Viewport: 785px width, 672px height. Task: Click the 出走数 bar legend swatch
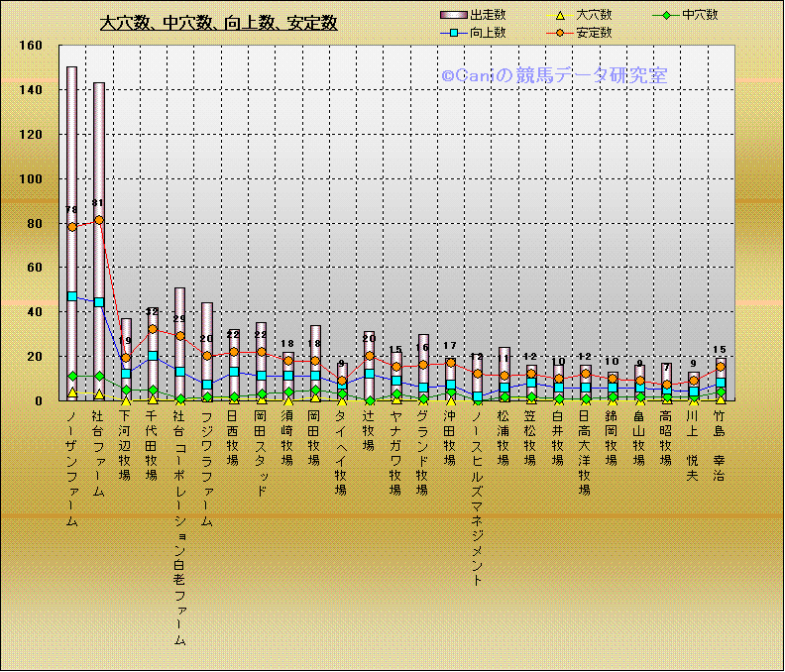tap(452, 15)
